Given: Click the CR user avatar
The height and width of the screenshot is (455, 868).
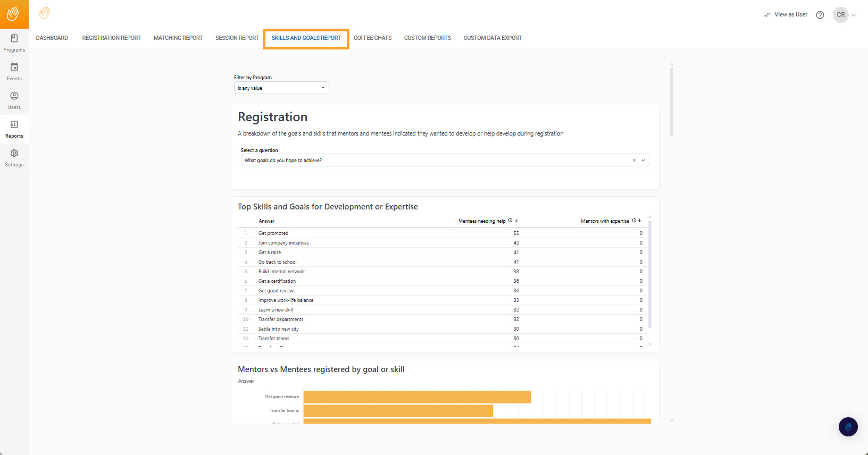Looking at the screenshot, I should coord(841,15).
